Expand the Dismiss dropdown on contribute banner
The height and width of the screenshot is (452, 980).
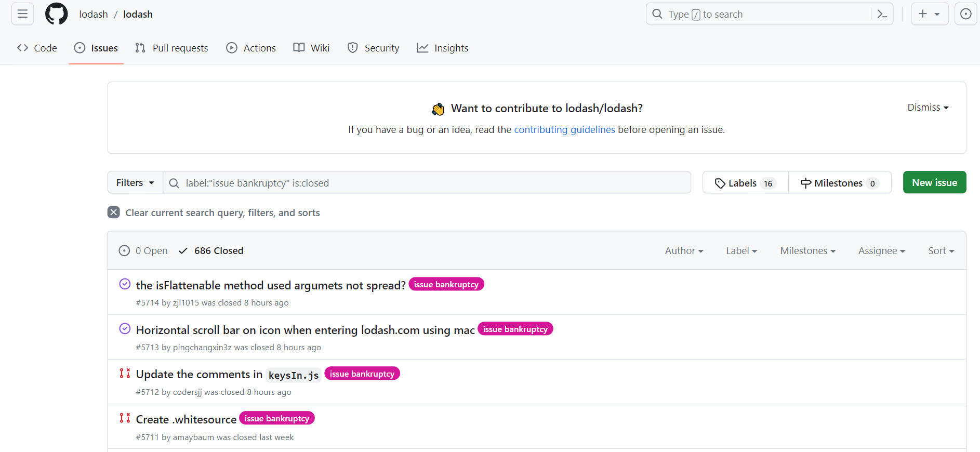[928, 108]
